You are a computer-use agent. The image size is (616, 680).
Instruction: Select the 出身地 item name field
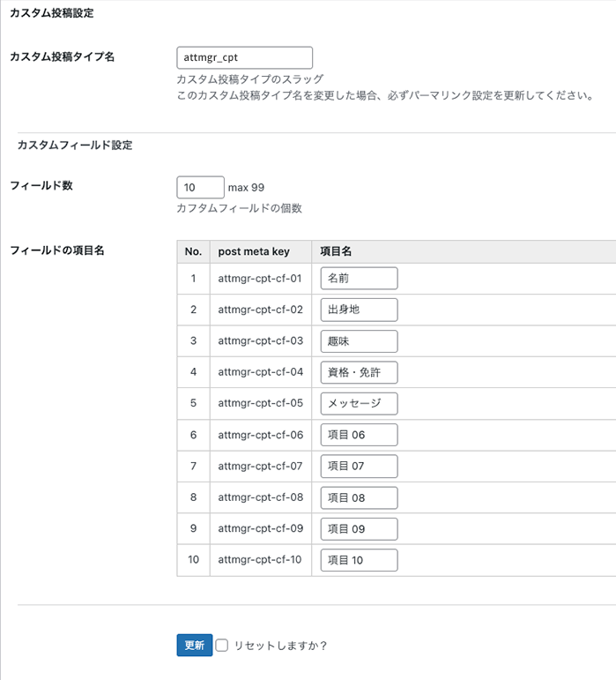360,310
